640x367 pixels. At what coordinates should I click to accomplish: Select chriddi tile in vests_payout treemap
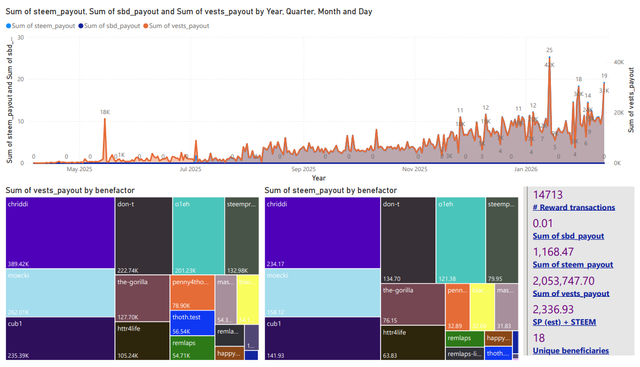point(60,233)
